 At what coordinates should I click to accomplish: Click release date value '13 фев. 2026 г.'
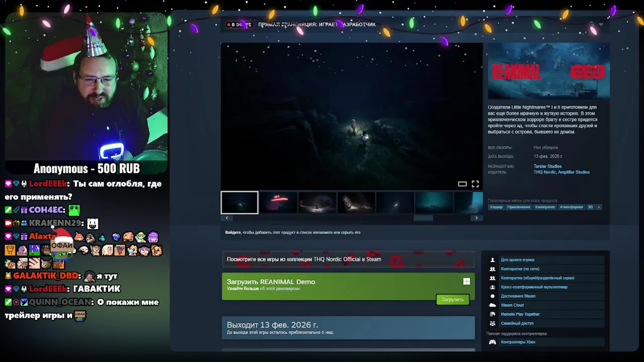(x=548, y=156)
